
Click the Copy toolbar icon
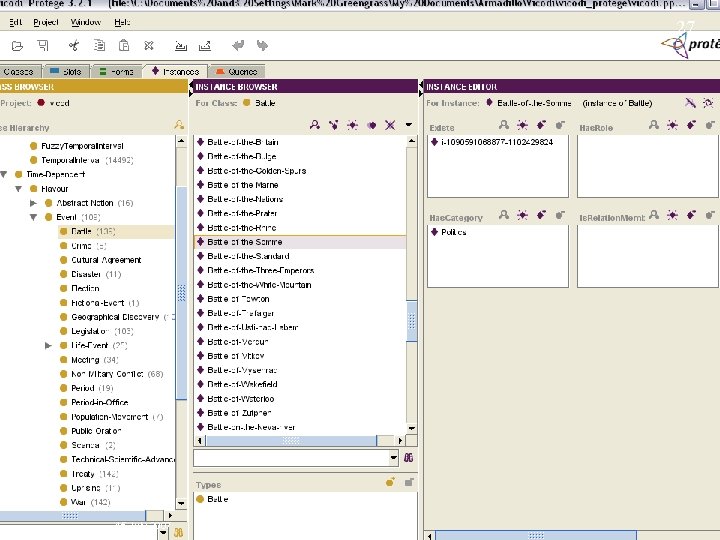click(99, 45)
